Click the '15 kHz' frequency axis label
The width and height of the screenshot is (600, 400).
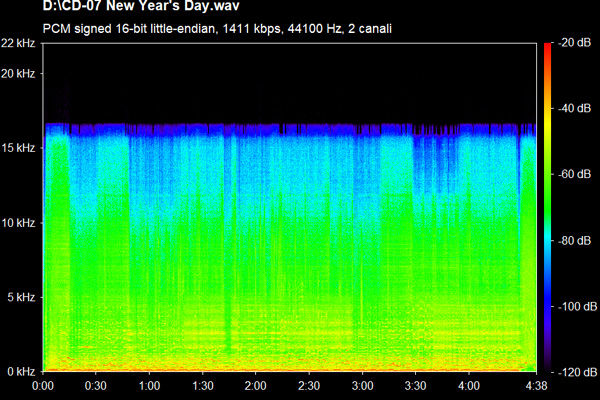pos(18,148)
